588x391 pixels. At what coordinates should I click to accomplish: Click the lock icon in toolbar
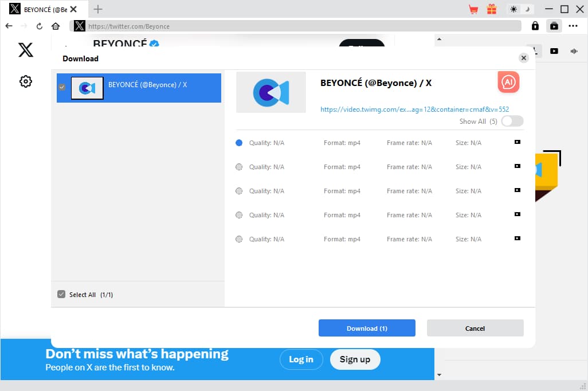click(535, 26)
